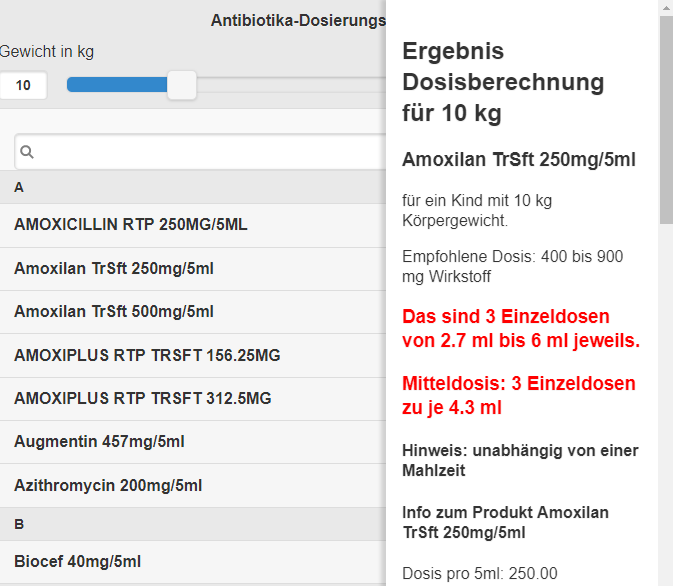This screenshot has height=586, width=673.
Task: Click the blue filled slider track
Action: click(x=117, y=85)
